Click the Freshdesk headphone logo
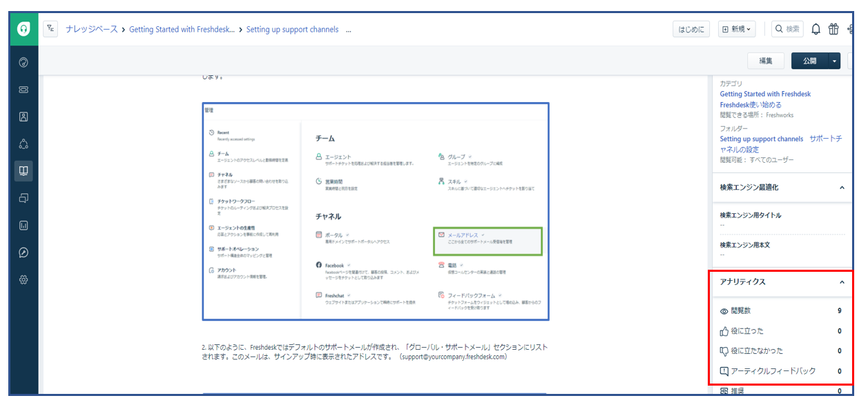This screenshot has height=407, width=868. click(23, 29)
